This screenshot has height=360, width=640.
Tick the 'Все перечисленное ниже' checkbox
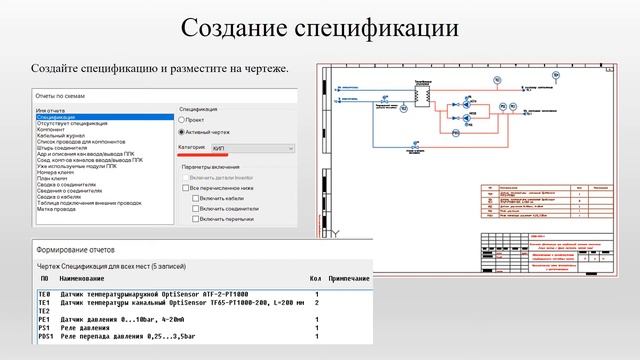pos(186,188)
